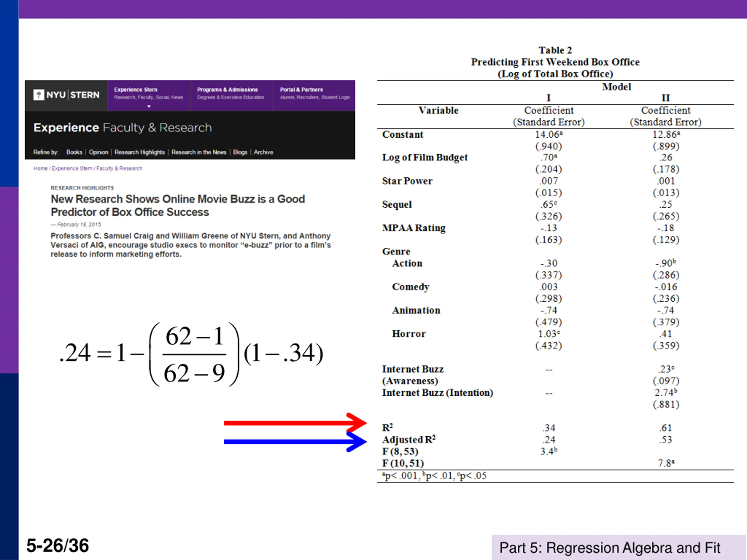Click the NYU torch logo icon
The height and width of the screenshot is (560, 747).
[39, 95]
